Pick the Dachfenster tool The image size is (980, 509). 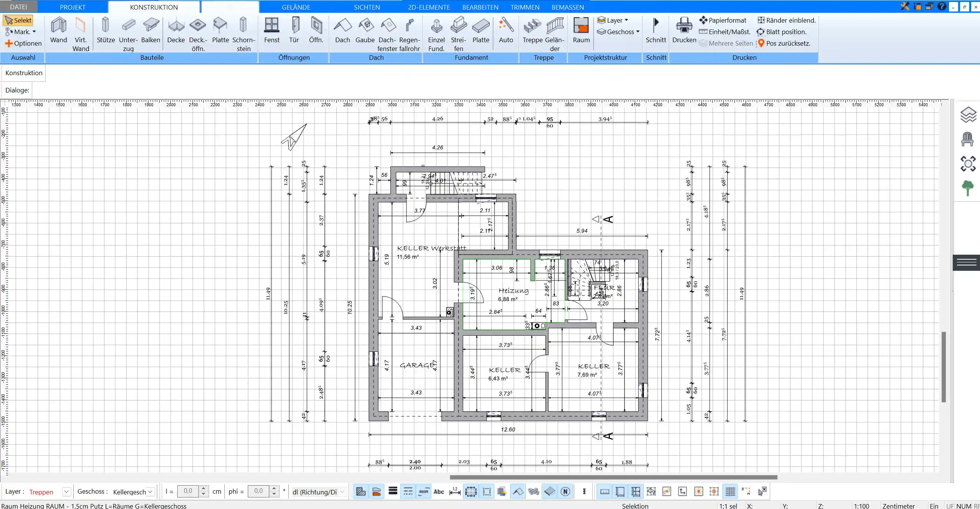point(387,35)
